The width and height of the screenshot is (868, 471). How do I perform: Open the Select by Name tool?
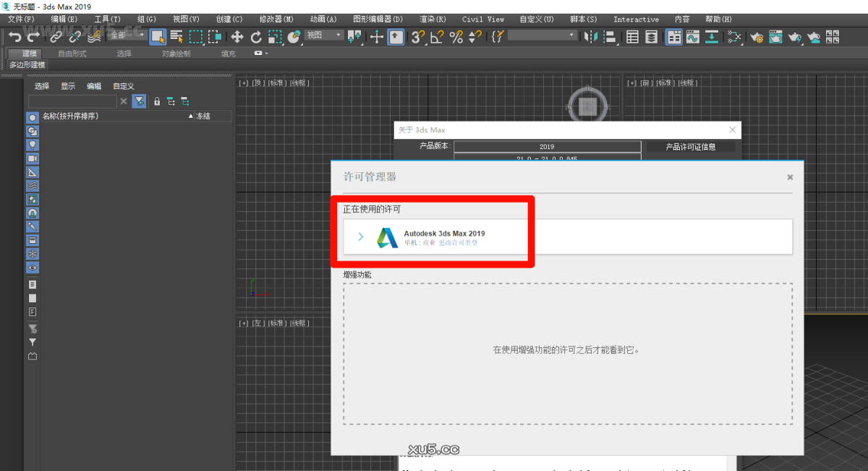tap(176, 35)
